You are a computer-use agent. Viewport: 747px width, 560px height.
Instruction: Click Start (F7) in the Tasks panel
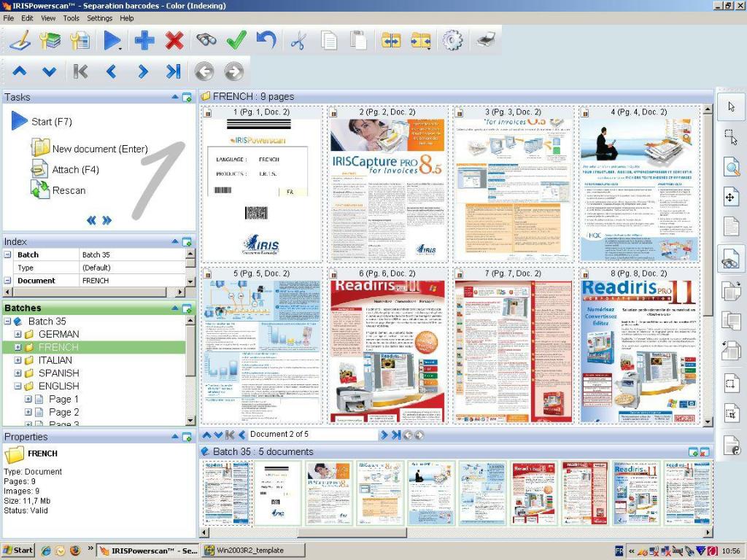pyautogui.click(x=42, y=122)
